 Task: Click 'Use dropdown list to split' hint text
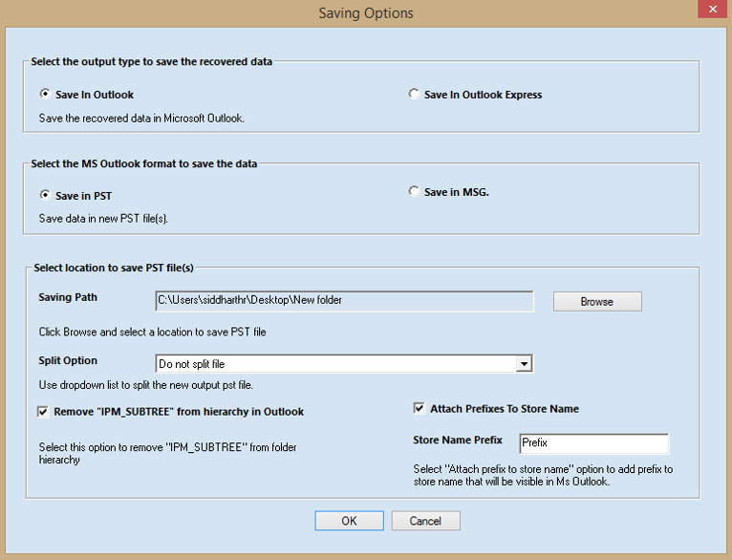click(x=145, y=385)
